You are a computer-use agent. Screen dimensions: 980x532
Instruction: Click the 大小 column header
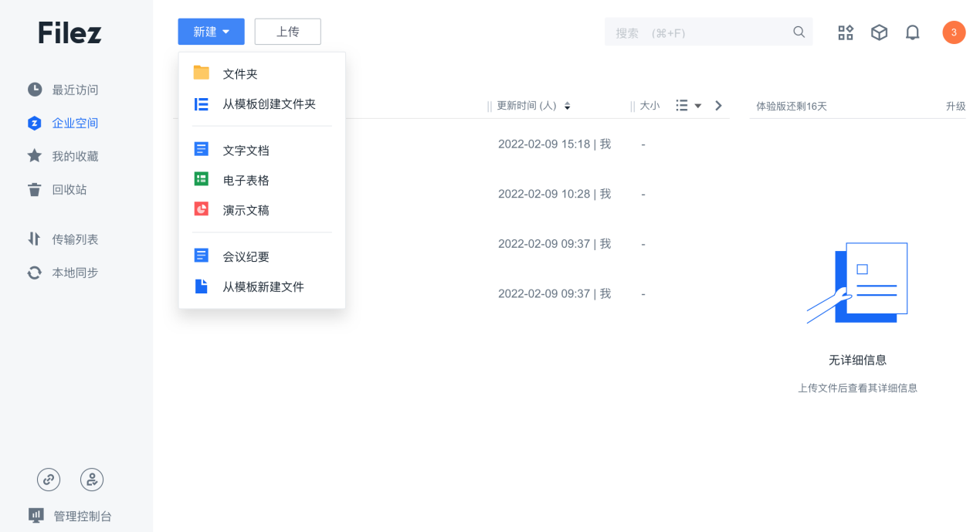tap(649, 106)
